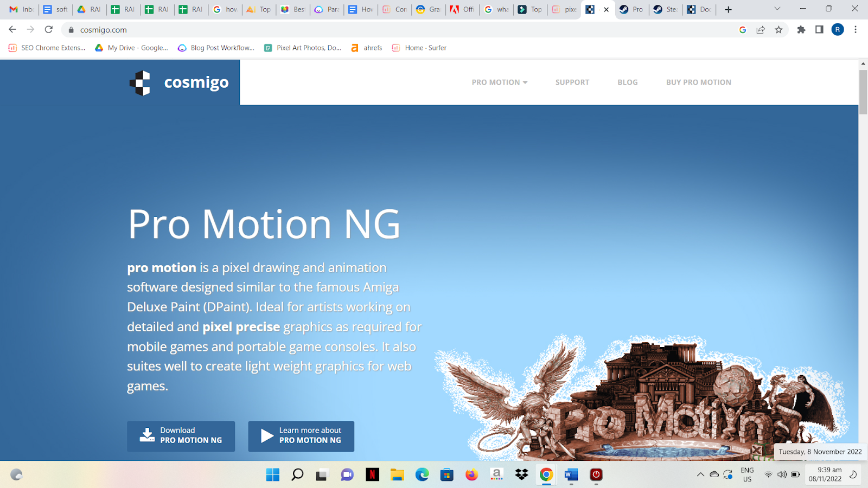The image size is (868, 488).
Task: Open the taskbar clock and date
Action: click(825, 475)
